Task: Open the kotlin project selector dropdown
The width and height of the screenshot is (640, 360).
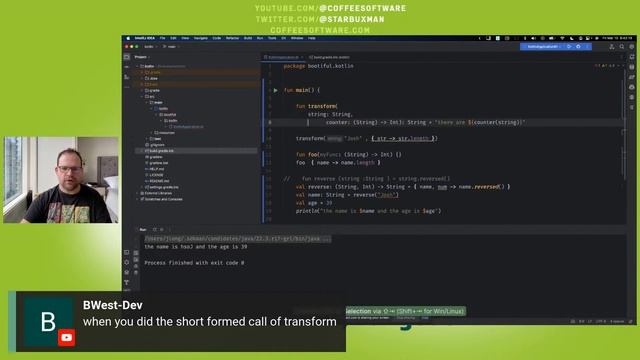Action: [x=151, y=47]
